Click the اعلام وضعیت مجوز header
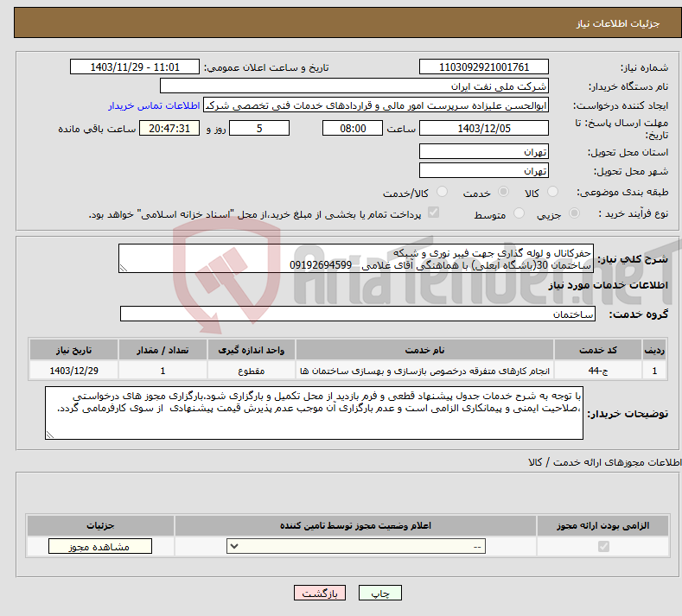Image resolution: width=682 pixels, height=616 pixels. coord(355,525)
